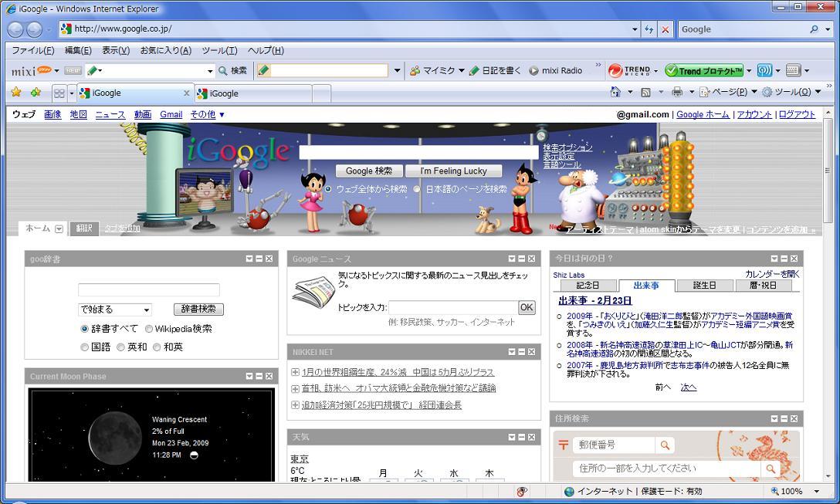The height and width of the screenshot is (504, 840).
Task: Click the Home icon in the command bar
Action: tap(615, 92)
